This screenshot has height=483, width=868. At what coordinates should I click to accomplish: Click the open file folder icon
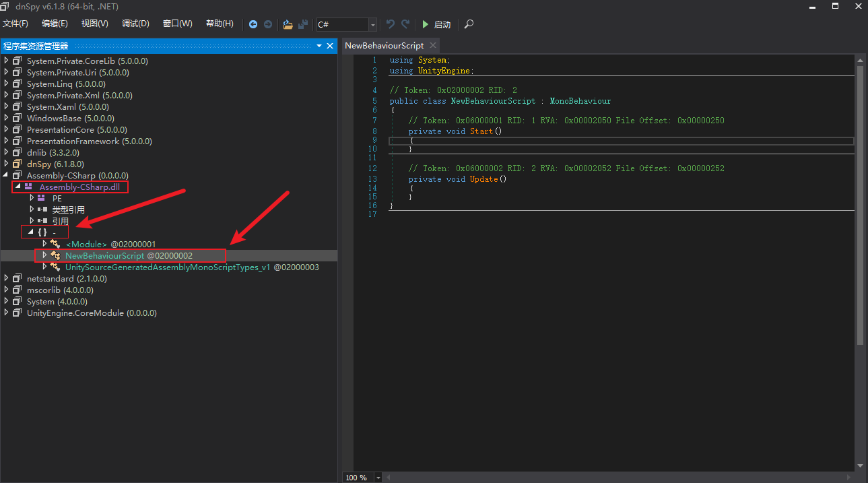288,24
